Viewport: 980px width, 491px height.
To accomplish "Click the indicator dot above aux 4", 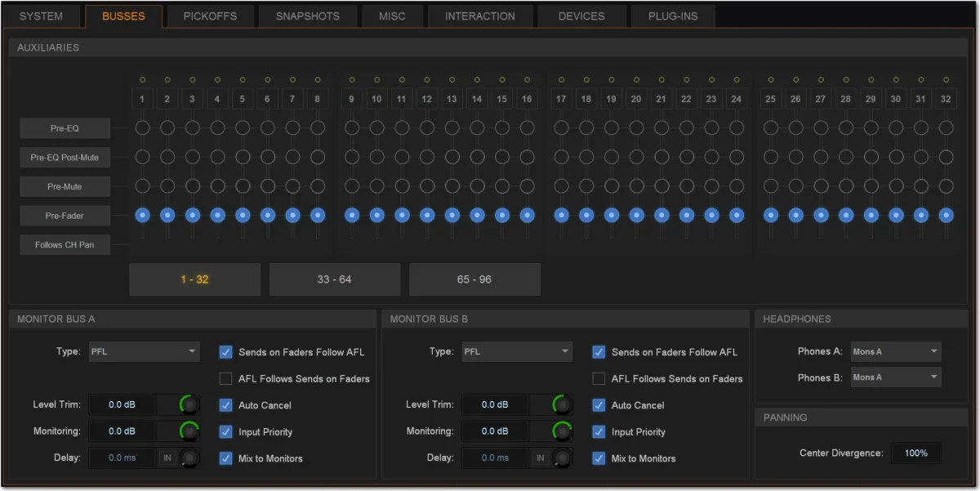I will tap(217, 80).
